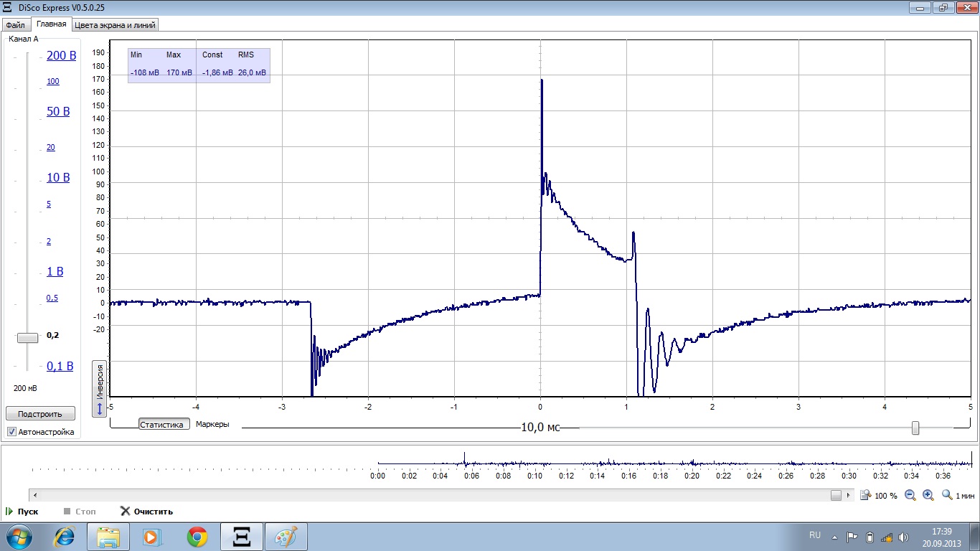Select the Маркеры tab
The image size is (980, 551).
212,424
